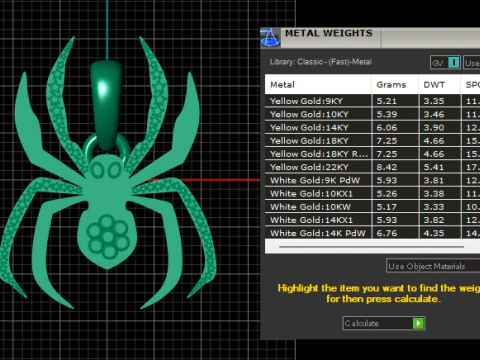Select the Yellow Gold:18KY row

coord(372,141)
